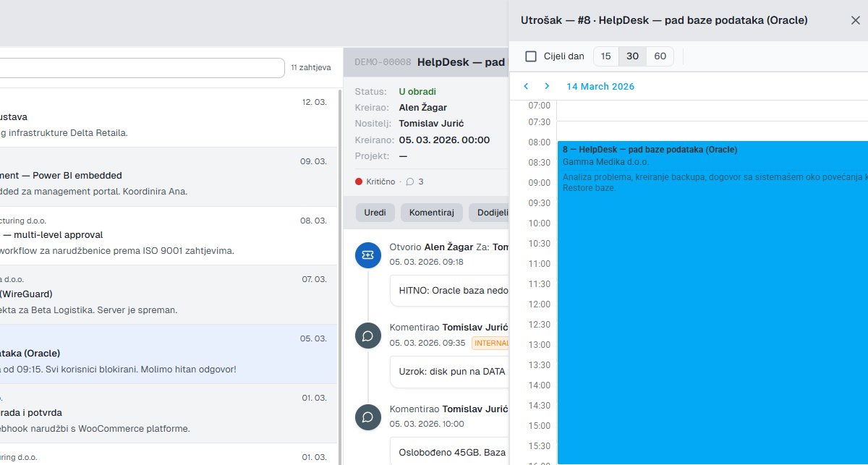Switch time interval to 15 minutes
Viewport: 868px width, 465px height.
pyautogui.click(x=605, y=56)
